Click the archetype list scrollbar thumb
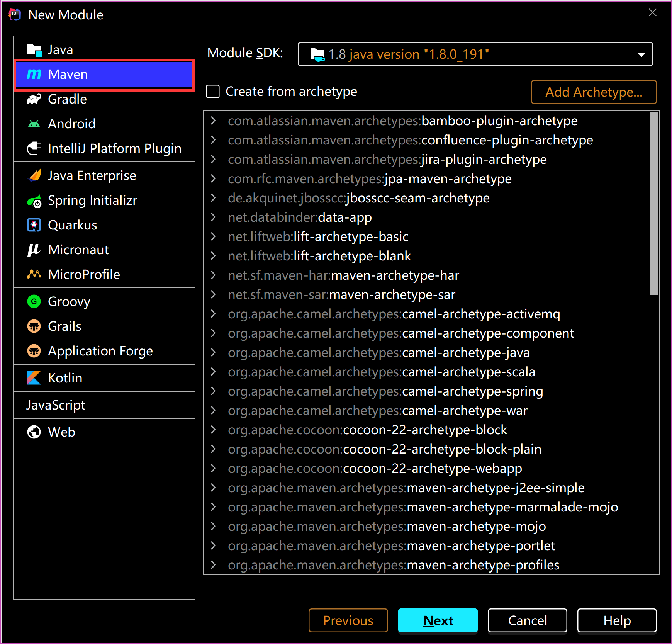This screenshot has width=672, height=644. (654, 204)
